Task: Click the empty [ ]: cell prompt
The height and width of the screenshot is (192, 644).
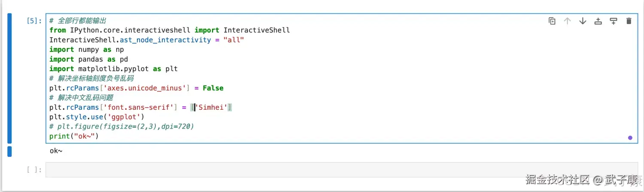Action: [x=34, y=170]
